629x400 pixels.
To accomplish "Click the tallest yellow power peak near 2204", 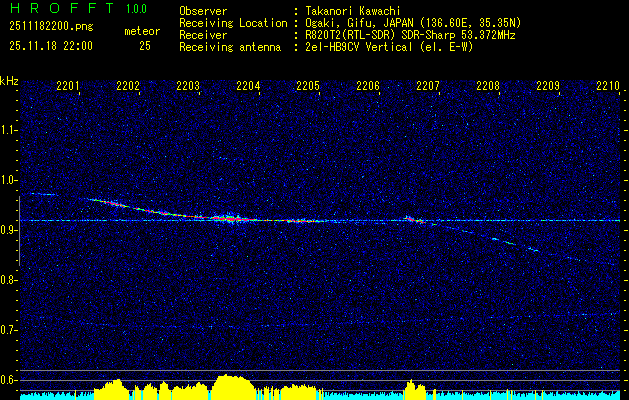I will click(x=233, y=386).
